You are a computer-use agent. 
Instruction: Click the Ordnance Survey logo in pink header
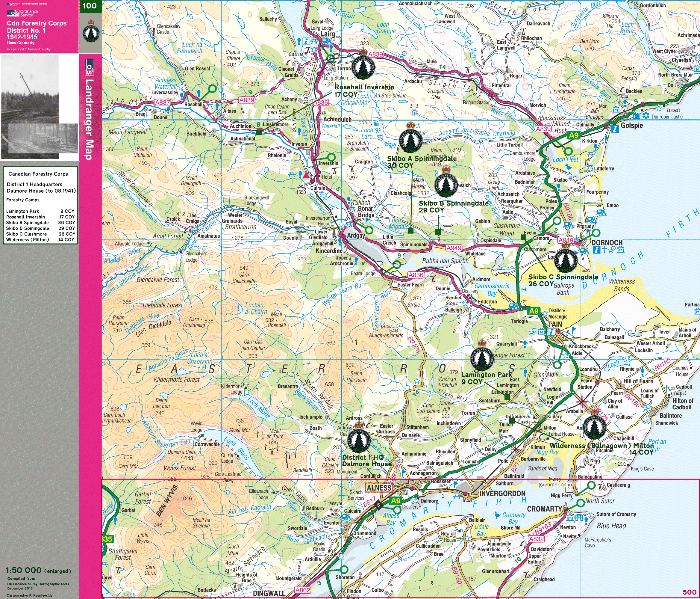click(x=22, y=13)
